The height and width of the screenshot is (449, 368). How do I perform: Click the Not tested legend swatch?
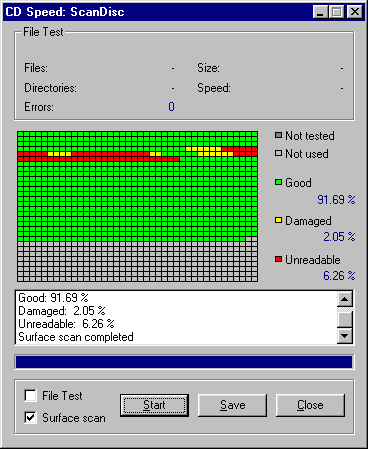[278, 135]
